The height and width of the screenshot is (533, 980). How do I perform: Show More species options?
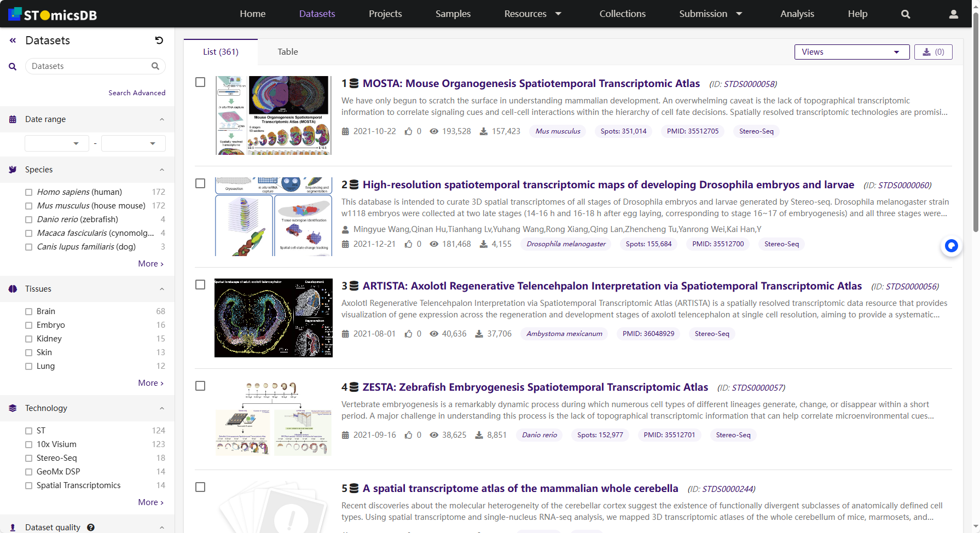(150, 264)
